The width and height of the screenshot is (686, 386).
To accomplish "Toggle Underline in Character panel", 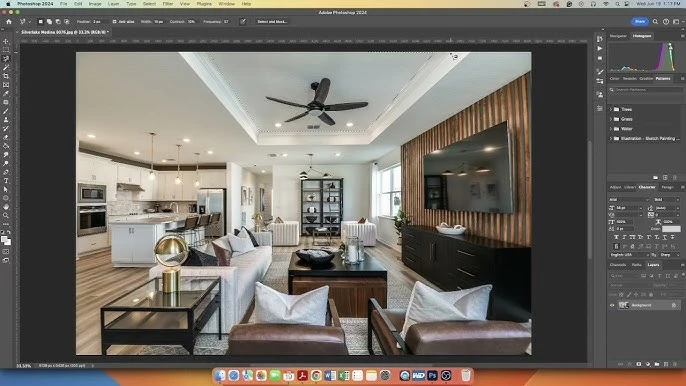I will pyautogui.click(x=665, y=237).
